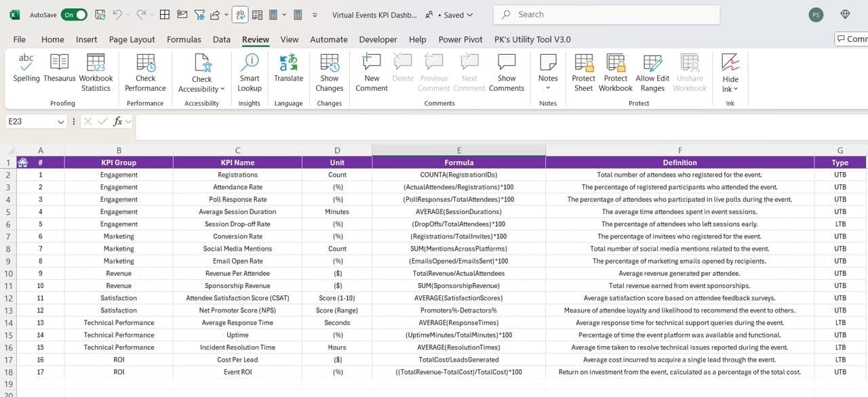868x397 pixels.
Task: Click the Protect Sheet icon
Action: click(583, 62)
